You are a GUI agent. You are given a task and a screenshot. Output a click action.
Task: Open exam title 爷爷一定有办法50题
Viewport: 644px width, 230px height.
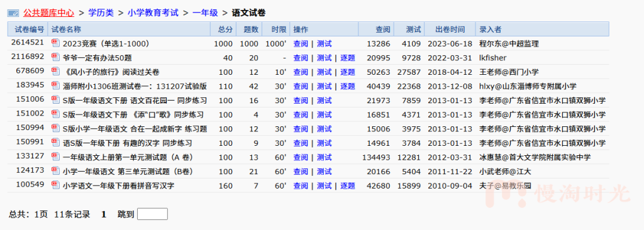click(97, 58)
